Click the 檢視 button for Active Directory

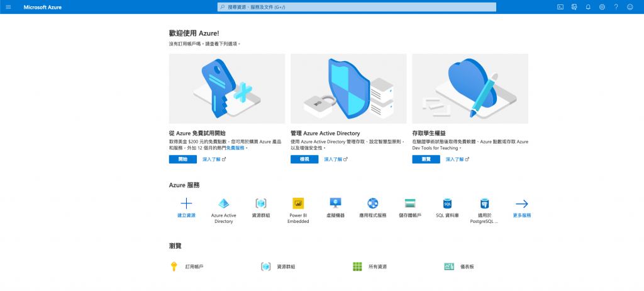pyautogui.click(x=304, y=159)
